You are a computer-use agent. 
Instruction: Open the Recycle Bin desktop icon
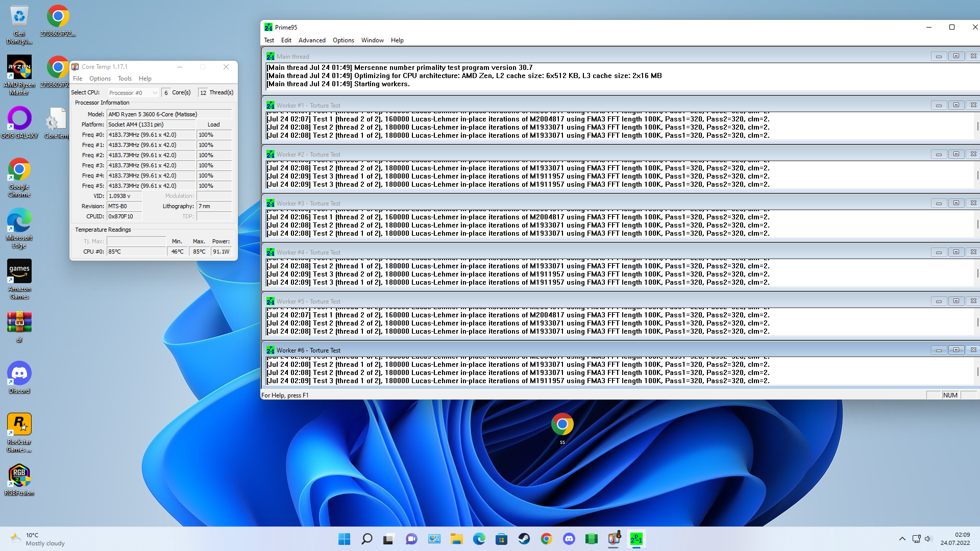point(19,24)
